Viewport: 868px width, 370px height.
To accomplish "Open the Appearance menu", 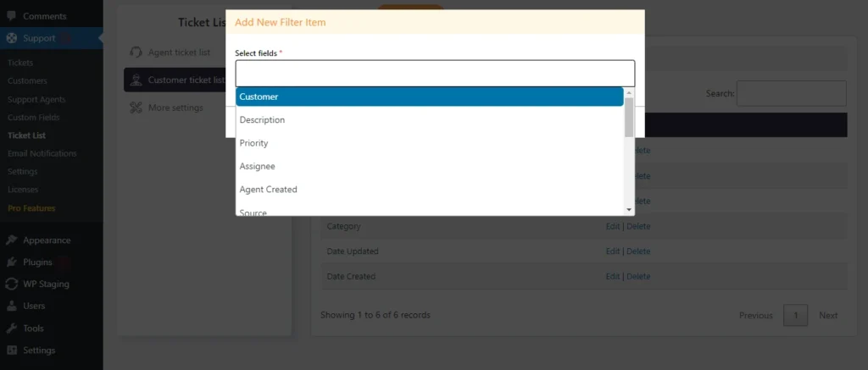I will tap(47, 240).
